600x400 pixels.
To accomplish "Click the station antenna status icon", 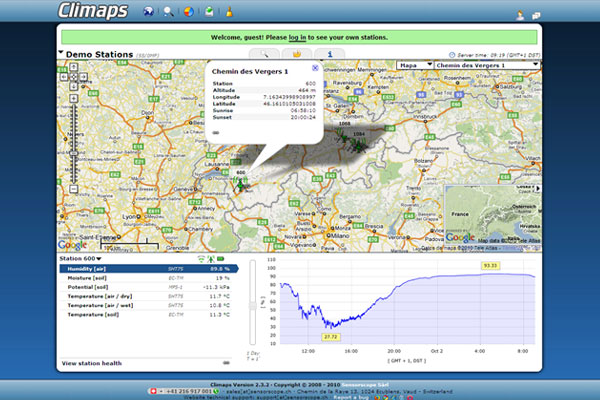I will [x=211, y=259].
